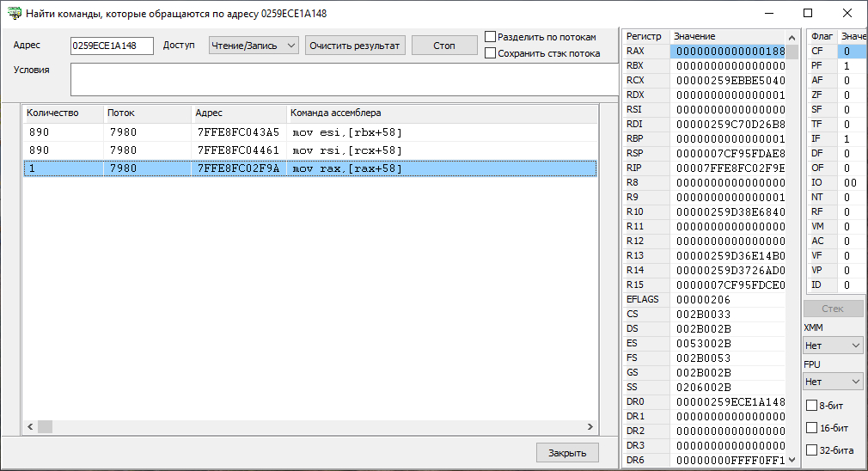Click the Команда ассемблера column header
The width and height of the screenshot is (868, 471).
(x=442, y=113)
